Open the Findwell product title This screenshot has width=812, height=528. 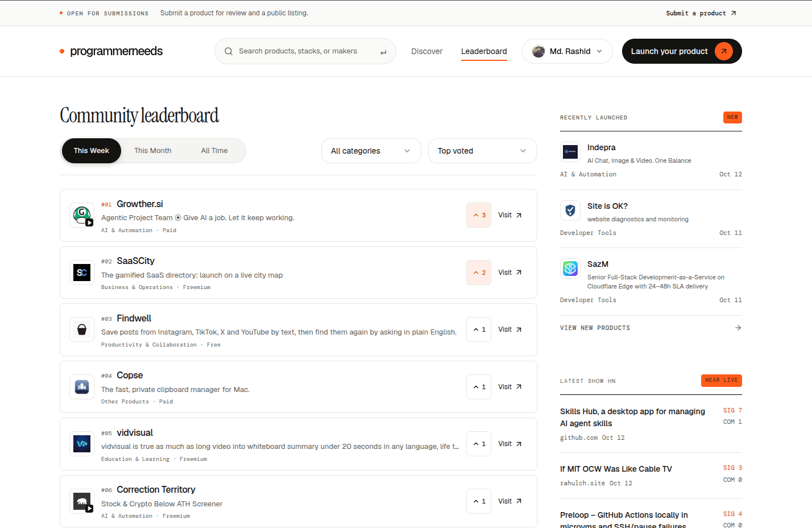pos(134,318)
